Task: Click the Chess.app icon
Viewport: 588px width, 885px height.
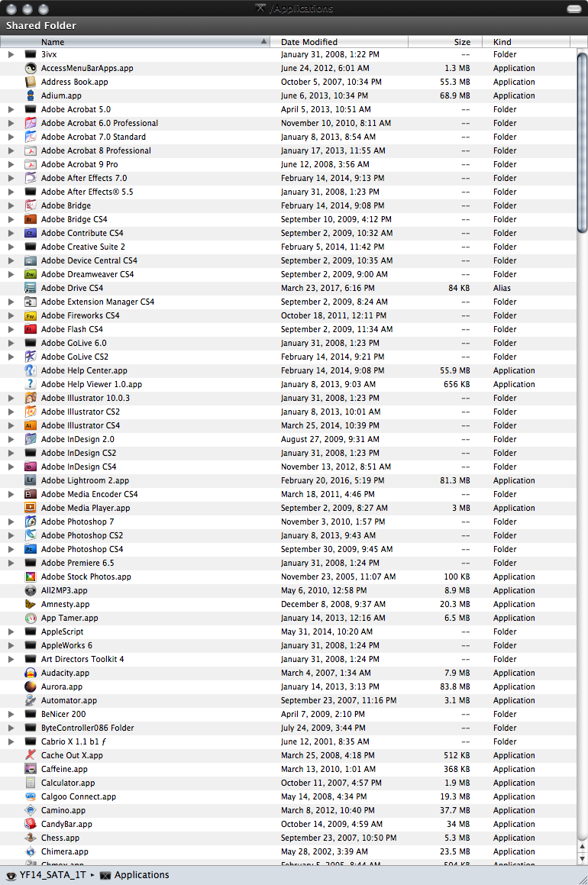Action: (x=31, y=838)
